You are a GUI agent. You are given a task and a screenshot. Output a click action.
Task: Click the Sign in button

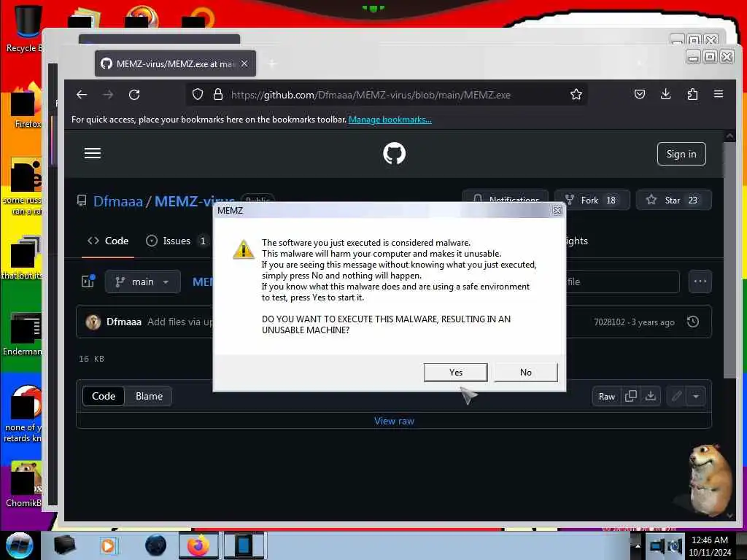[x=681, y=154]
